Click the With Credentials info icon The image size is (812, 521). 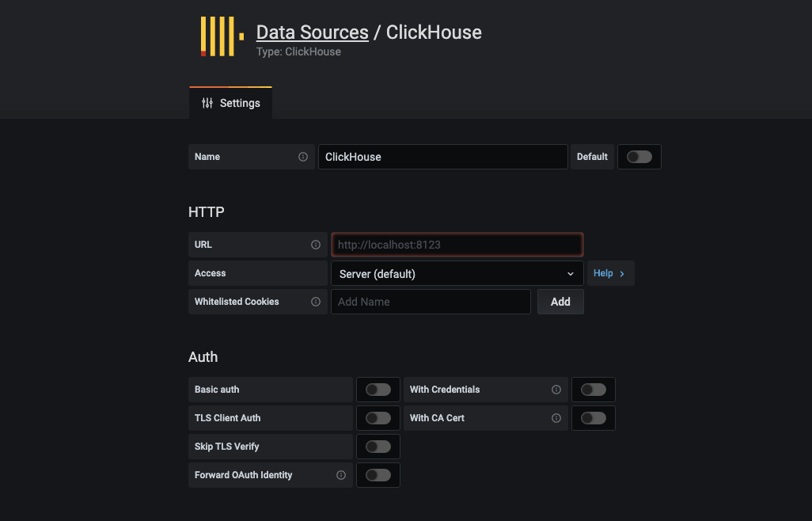click(x=556, y=390)
